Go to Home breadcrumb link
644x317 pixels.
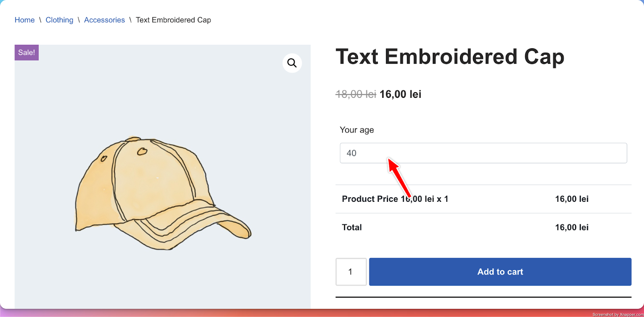[x=25, y=20]
